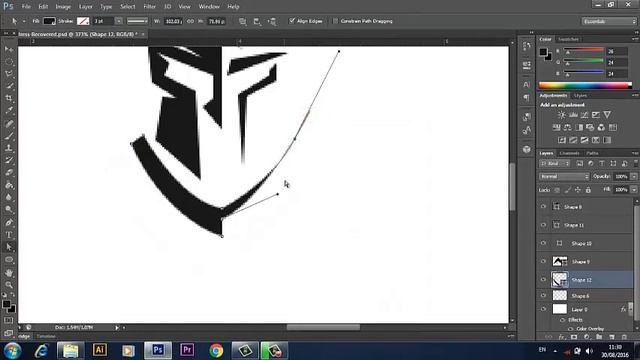Select the Path Selection tool in toolbox
The width and height of the screenshot is (640, 360).
(x=9, y=247)
